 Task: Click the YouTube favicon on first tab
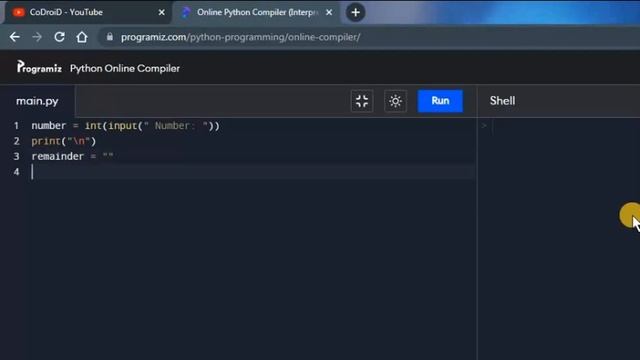[x=18, y=12]
